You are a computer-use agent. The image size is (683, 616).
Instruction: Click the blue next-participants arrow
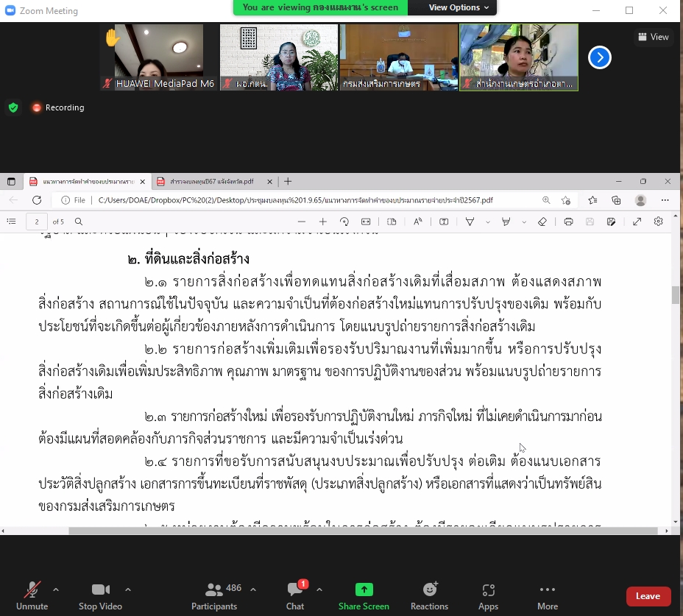click(600, 57)
